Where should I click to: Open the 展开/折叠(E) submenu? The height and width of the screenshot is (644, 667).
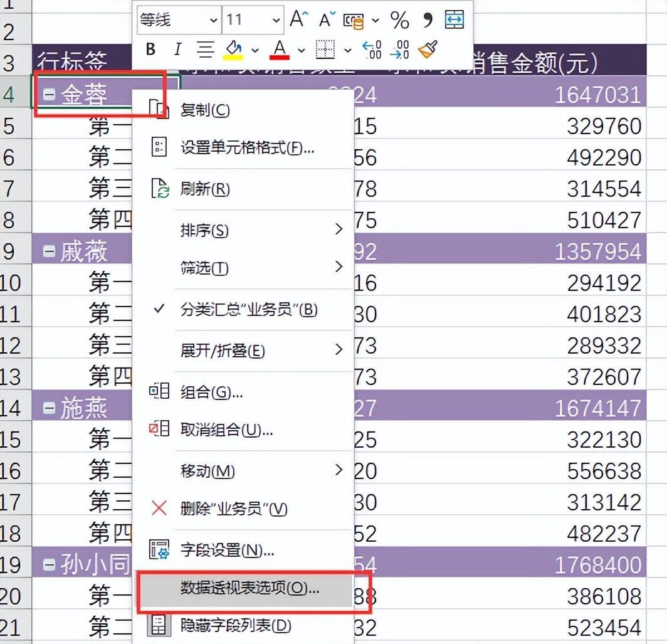[243, 351]
